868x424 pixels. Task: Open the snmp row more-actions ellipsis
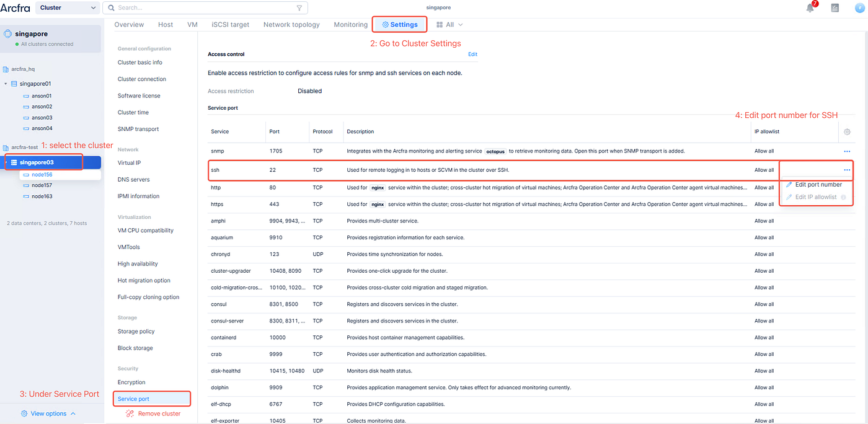[847, 151]
